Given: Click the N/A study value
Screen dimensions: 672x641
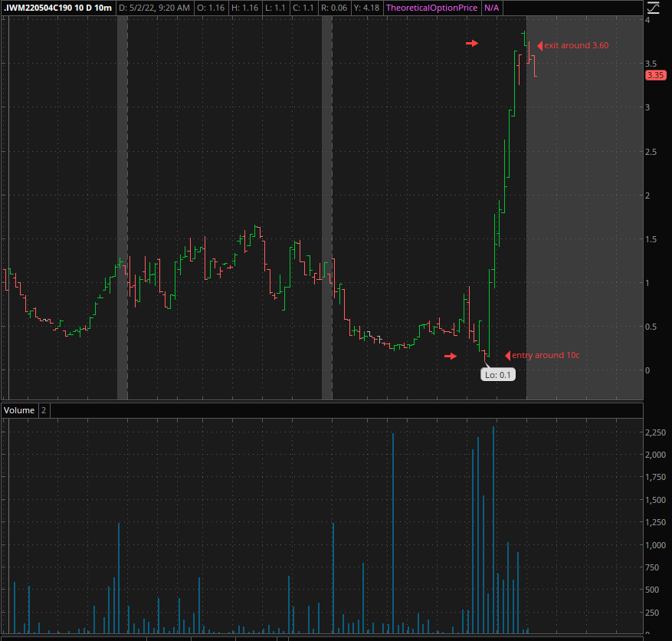Looking at the screenshot, I should pyautogui.click(x=492, y=8).
